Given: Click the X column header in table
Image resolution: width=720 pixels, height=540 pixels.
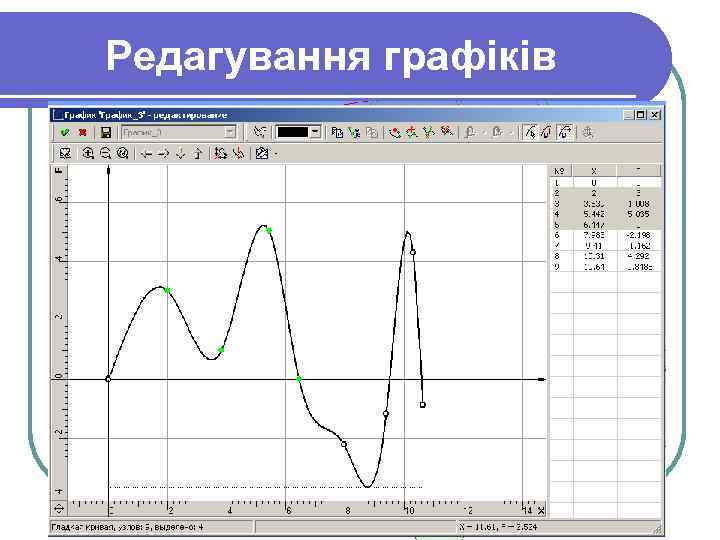Looking at the screenshot, I should 594,171.
